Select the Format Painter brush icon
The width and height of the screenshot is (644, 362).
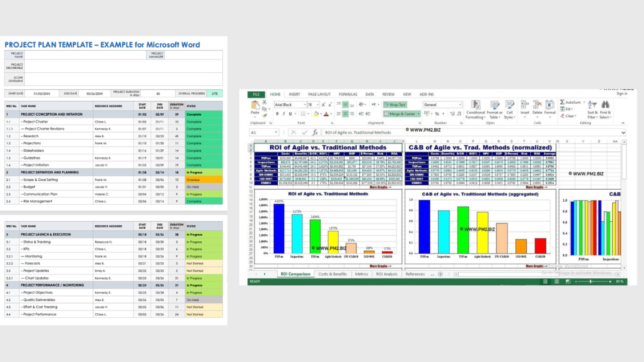pyautogui.click(x=264, y=116)
